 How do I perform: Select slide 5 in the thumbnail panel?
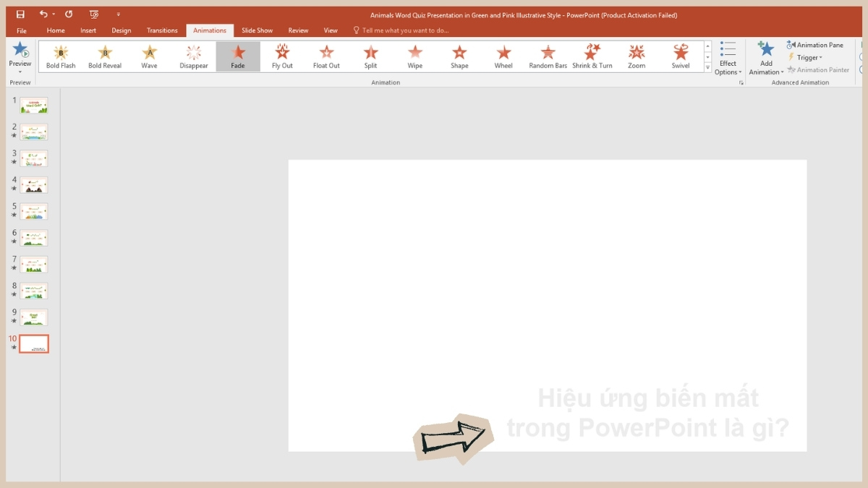click(x=33, y=211)
